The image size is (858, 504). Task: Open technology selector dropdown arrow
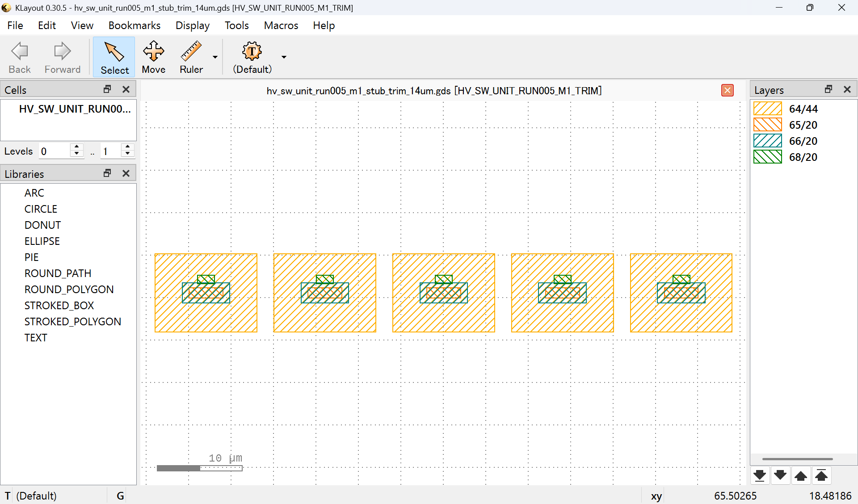pyautogui.click(x=284, y=57)
